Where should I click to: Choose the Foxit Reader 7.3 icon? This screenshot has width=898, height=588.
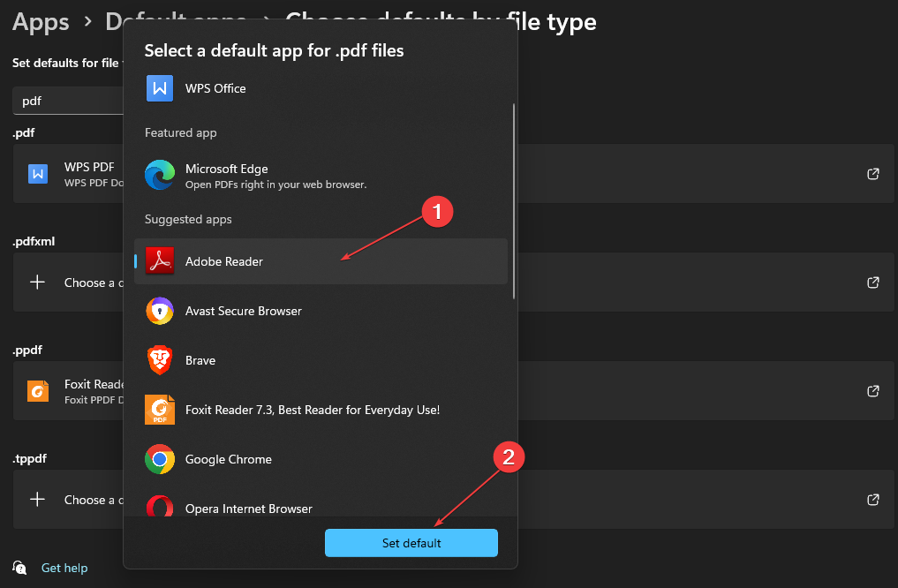(x=160, y=410)
